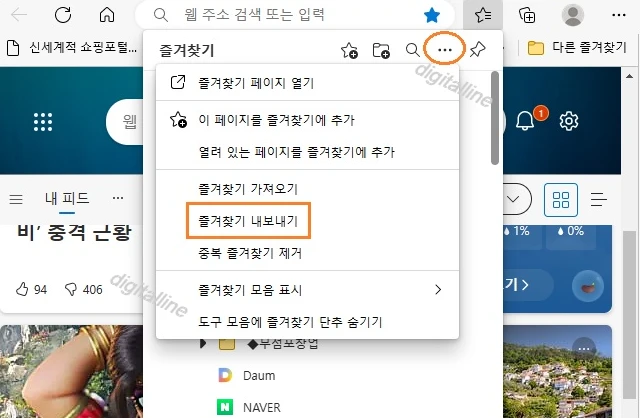Open the feed dropdown chevron
Screen dimensions: 640x418
pos(513,199)
